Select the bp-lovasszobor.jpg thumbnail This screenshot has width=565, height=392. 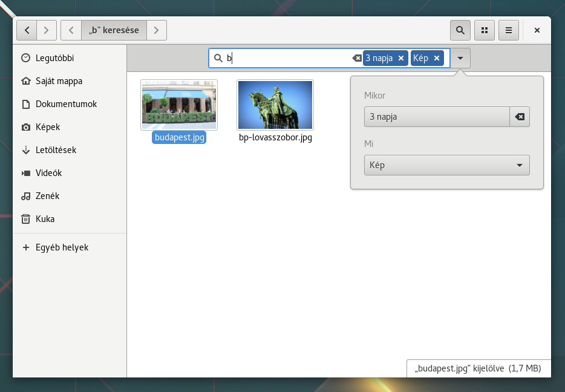pyautogui.click(x=275, y=105)
